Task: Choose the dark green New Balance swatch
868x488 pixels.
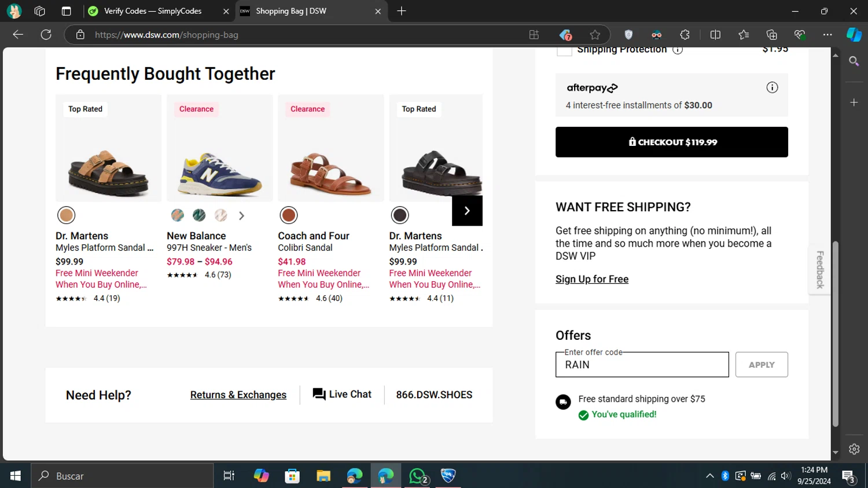Action: click(x=199, y=215)
